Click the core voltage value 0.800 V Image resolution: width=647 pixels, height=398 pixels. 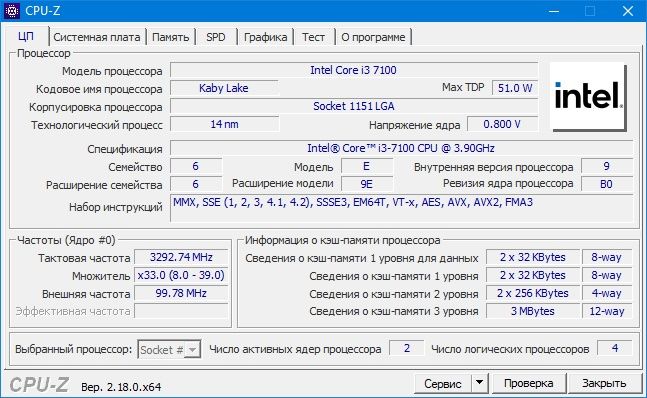502,124
